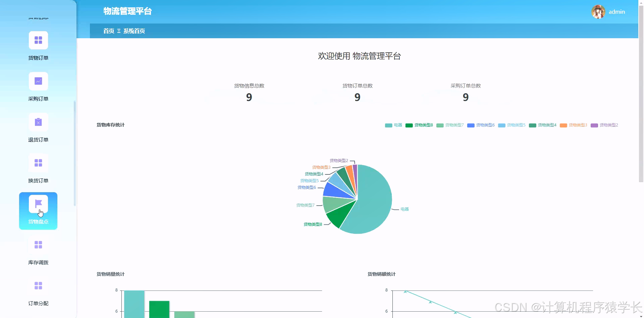644x318 pixels.
Task: Click the 采购订单总数 count value
Action: tap(466, 97)
